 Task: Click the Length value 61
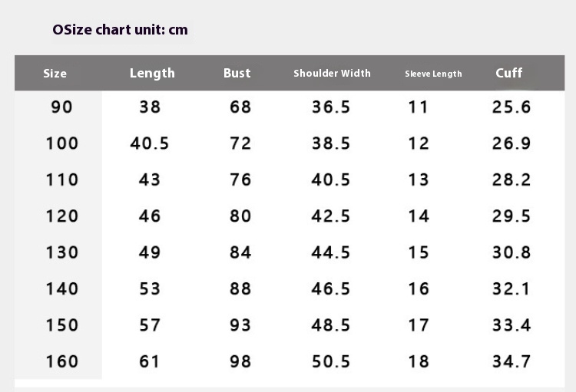tap(150, 361)
